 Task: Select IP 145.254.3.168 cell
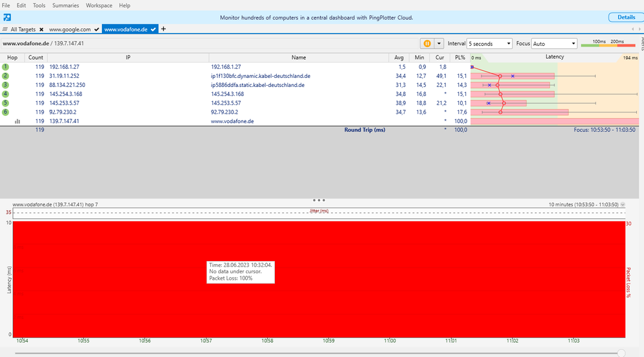[66, 94]
